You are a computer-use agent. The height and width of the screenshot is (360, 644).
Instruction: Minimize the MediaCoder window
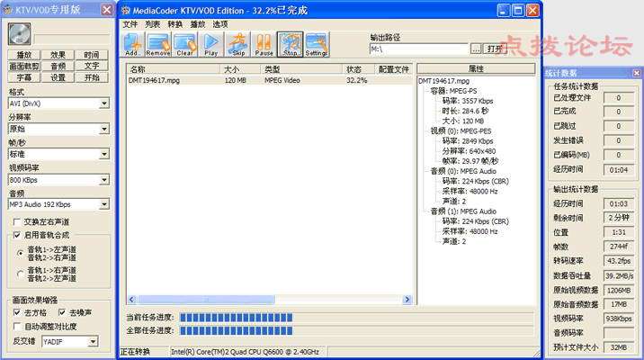504,11
